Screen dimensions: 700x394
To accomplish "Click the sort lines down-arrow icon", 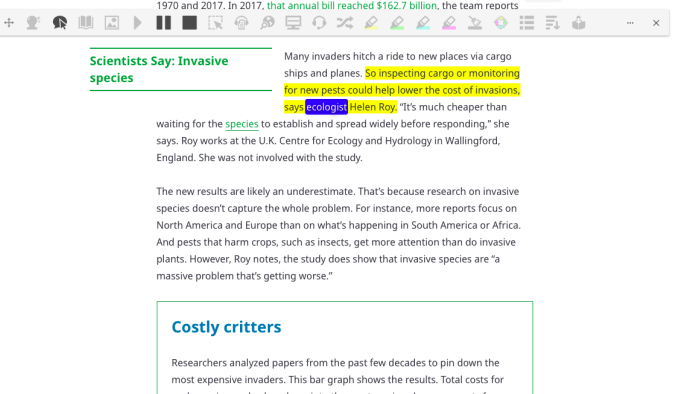I will tap(553, 23).
